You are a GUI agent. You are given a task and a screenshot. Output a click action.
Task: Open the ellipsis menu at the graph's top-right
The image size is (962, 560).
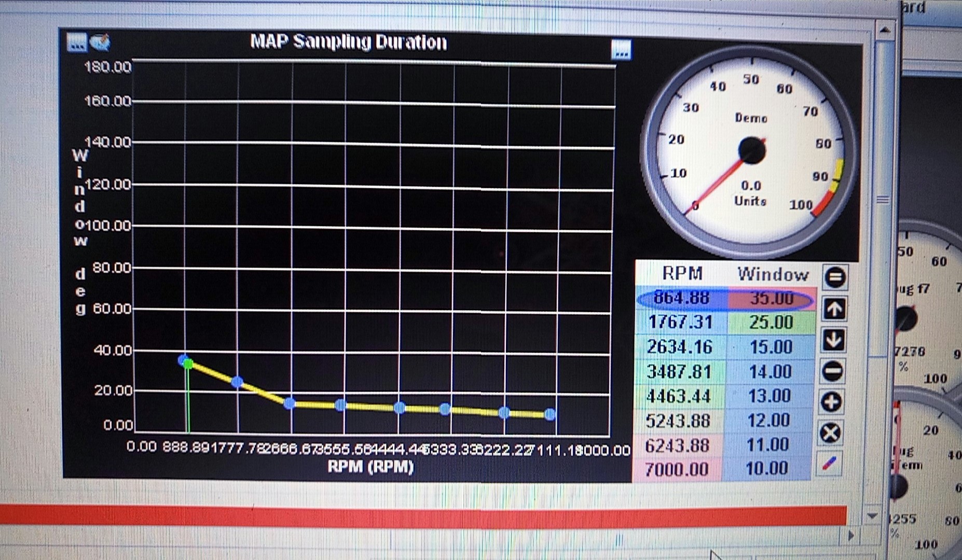click(x=621, y=50)
